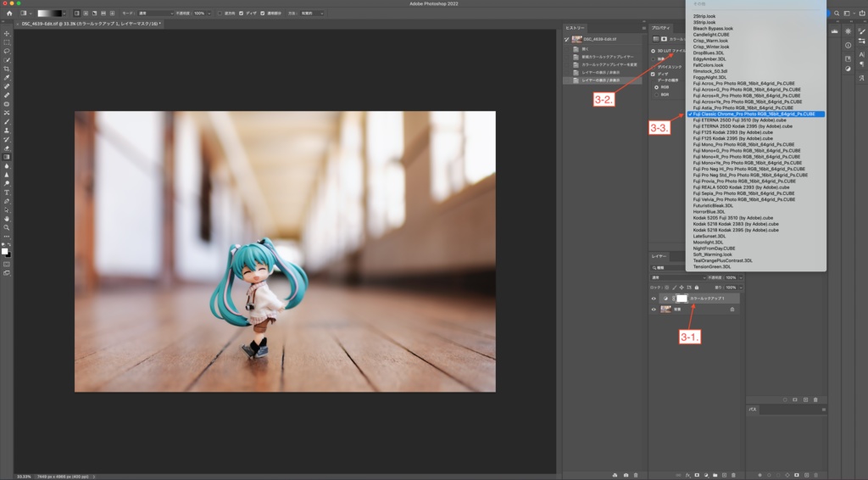
Task: Select the Type tool
Action: tap(7, 193)
